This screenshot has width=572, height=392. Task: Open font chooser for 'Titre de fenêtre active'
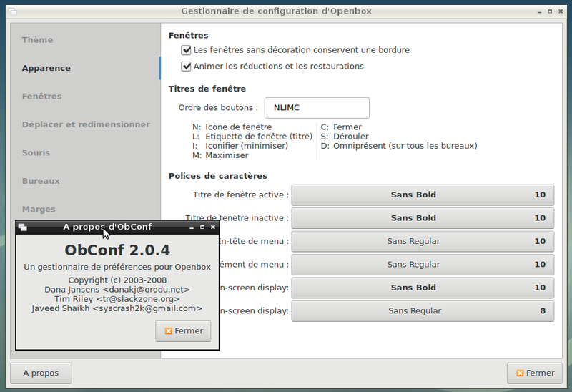pyautogui.click(x=423, y=195)
